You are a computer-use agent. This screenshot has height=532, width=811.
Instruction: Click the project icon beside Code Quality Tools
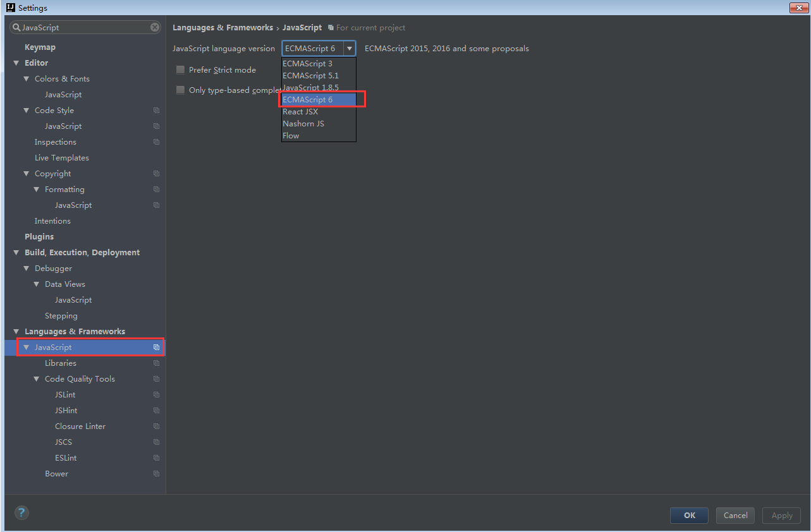point(156,379)
